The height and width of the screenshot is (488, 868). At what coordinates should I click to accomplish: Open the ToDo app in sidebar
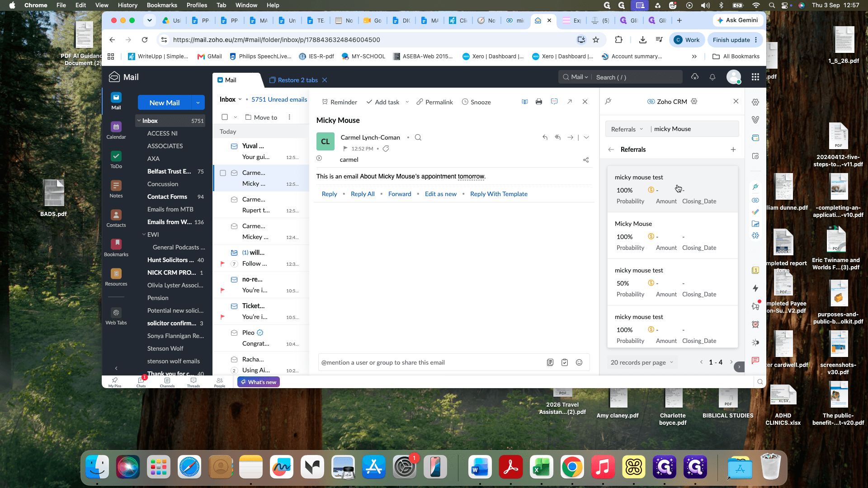click(x=116, y=160)
